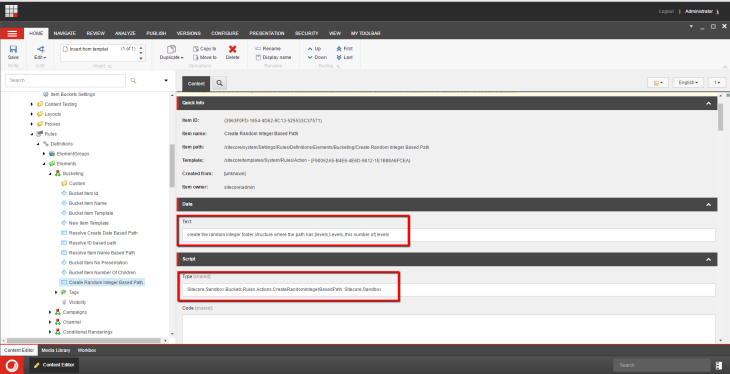730x374 pixels.
Task: Select Bucket Item Id in tree
Action: (x=80, y=193)
